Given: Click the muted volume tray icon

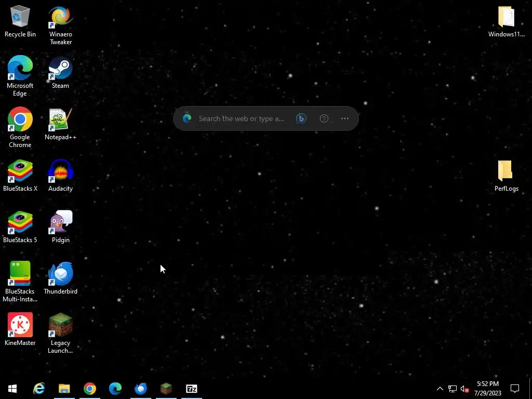Looking at the screenshot, I should 464,389.
